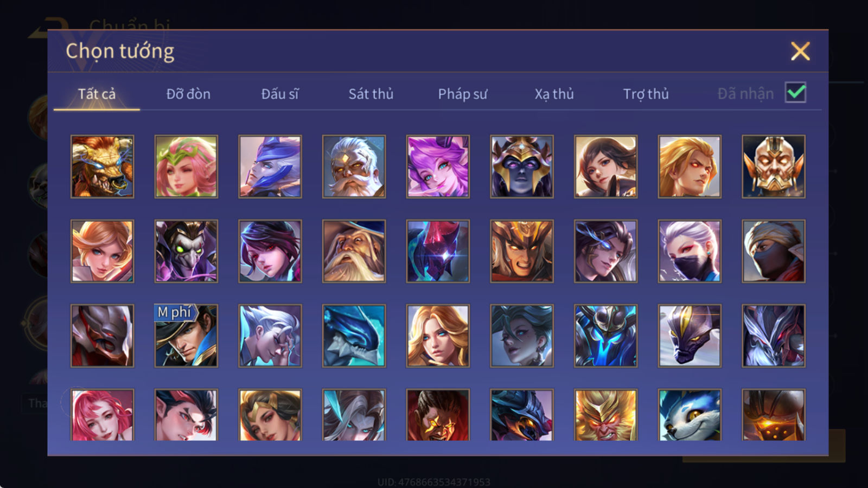This screenshot has width=868, height=488.
Task: Switch to the Đỡ đòn tab
Action: [188, 94]
